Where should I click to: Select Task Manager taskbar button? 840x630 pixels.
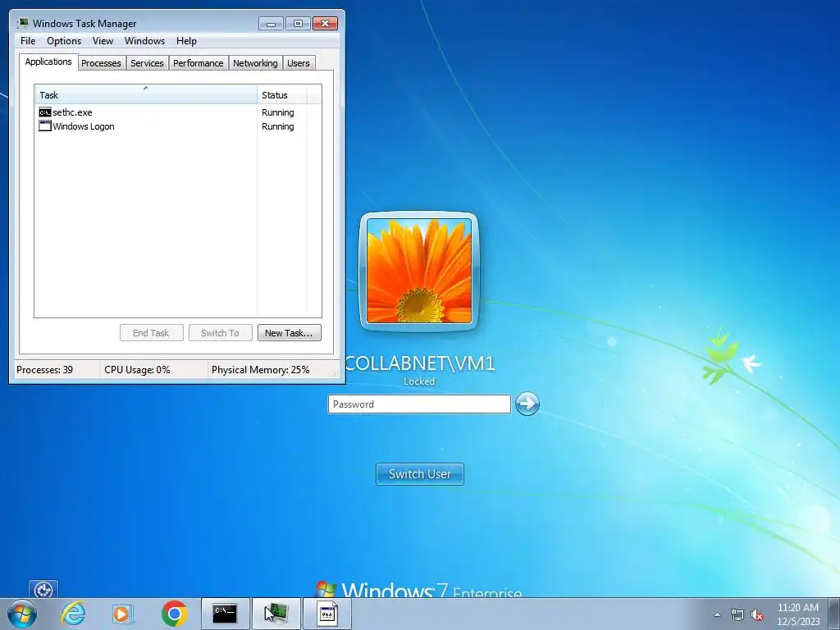coord(276,614)
